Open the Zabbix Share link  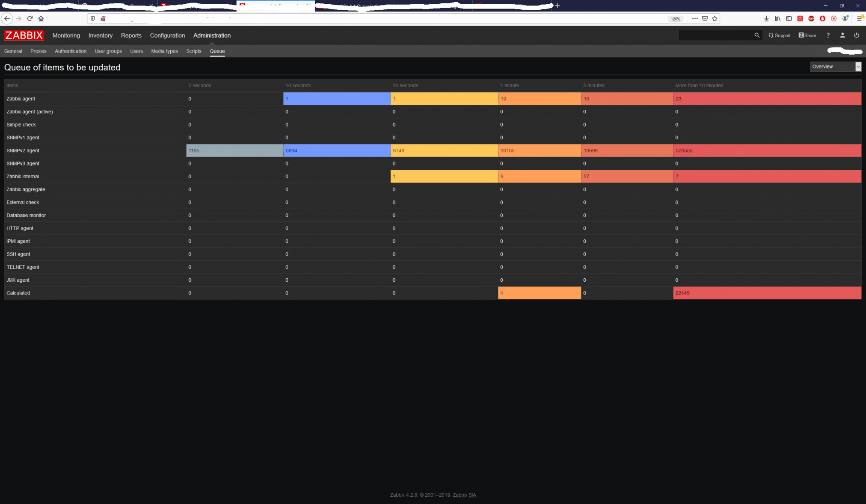click(x=807, y=35)
